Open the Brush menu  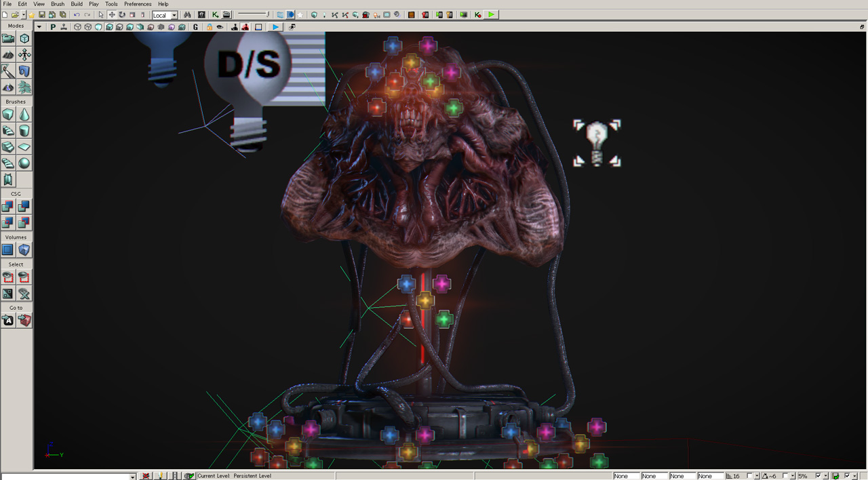pyautogui.click(x=58, y=4)
